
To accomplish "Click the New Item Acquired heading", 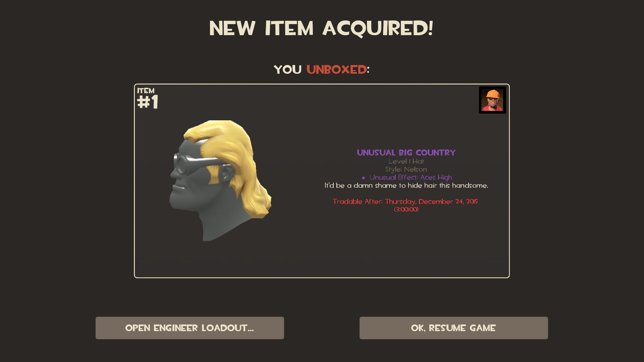I will coord(321,28).
